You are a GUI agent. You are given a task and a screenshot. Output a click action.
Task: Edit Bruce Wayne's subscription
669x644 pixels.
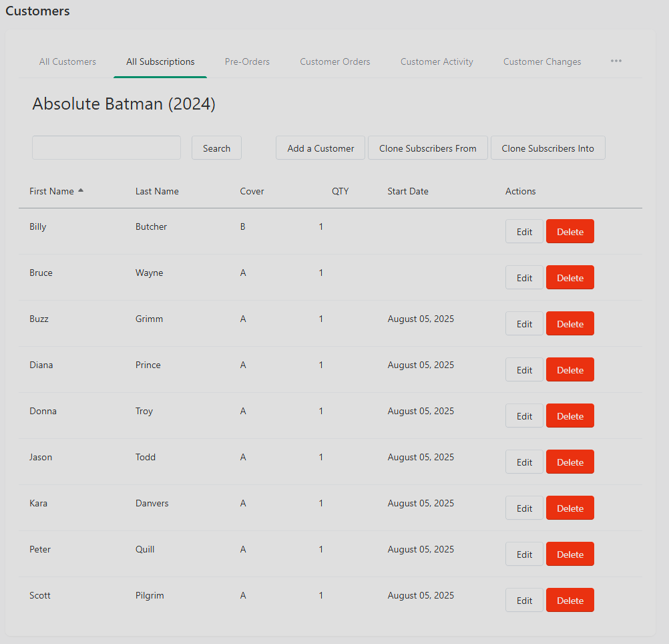524,277
